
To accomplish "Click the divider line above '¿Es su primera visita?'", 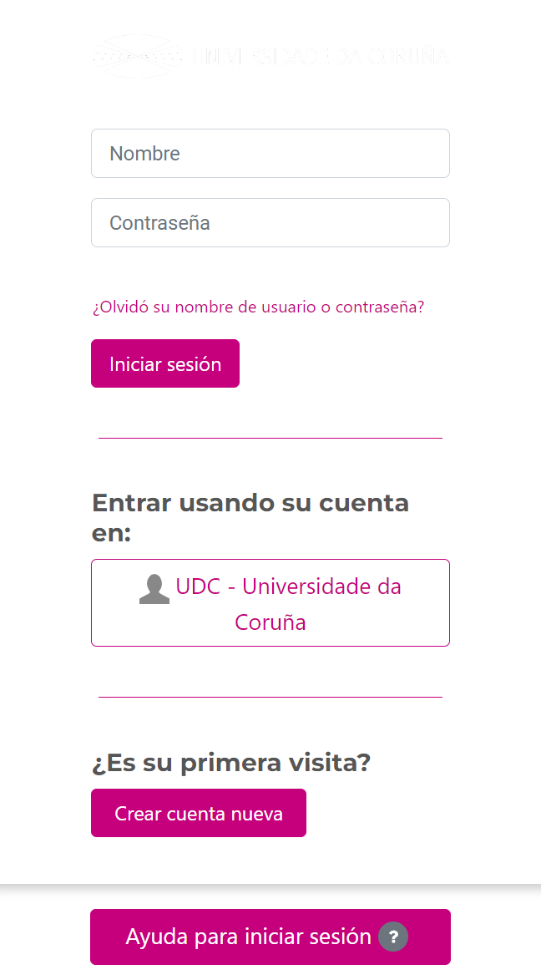I will coord(270,697).
